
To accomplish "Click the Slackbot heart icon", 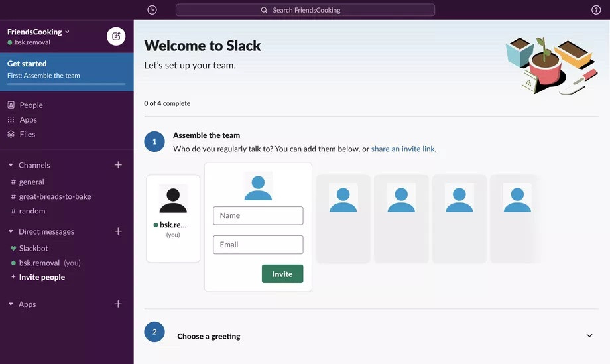I will [x=13, y=248].
